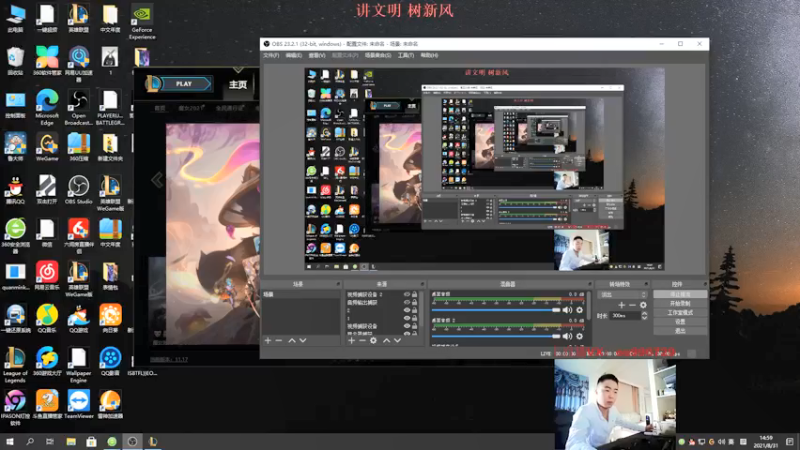Image resolution: width=800 pixels, height=450 pixels.
Task: Open the first menu in OBS menu bar
Action: (271, 55)
